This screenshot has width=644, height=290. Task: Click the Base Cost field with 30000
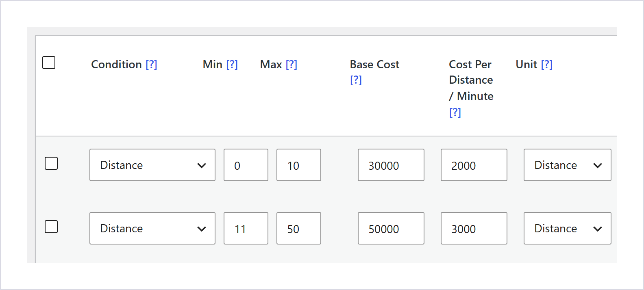pos(391,165)
